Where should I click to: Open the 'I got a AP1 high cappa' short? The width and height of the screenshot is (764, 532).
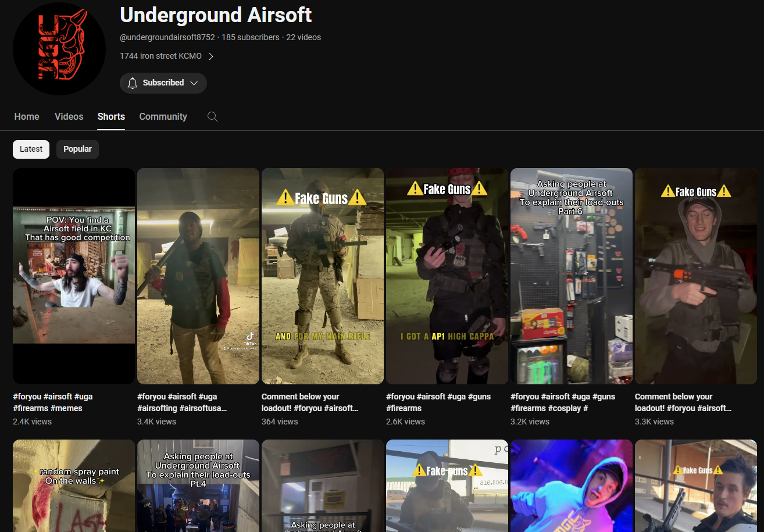click(x=447, y=276)
